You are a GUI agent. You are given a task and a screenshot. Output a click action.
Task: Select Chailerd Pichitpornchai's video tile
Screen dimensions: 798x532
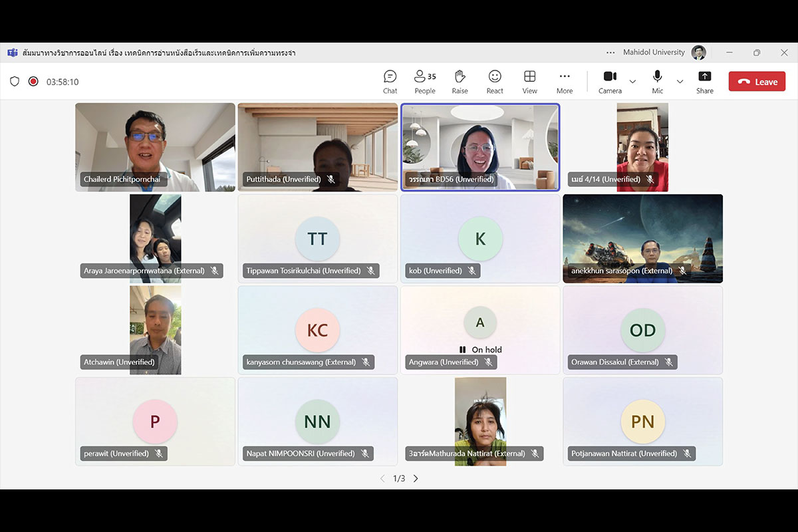155,147
